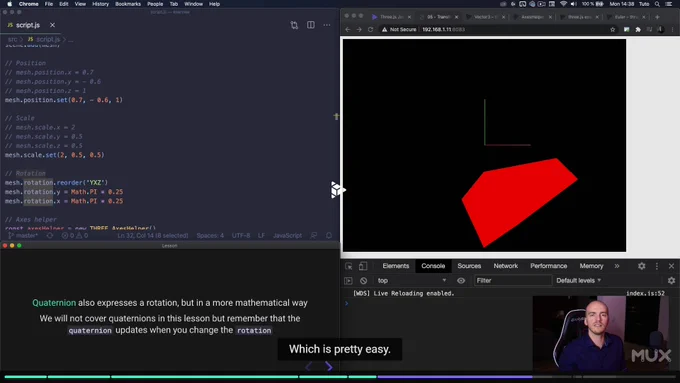This screenshot has width=680, height=383.
Task: Click the red shape in the WebGL canvas
Action: pyautogui.click(x=519, y=201)
